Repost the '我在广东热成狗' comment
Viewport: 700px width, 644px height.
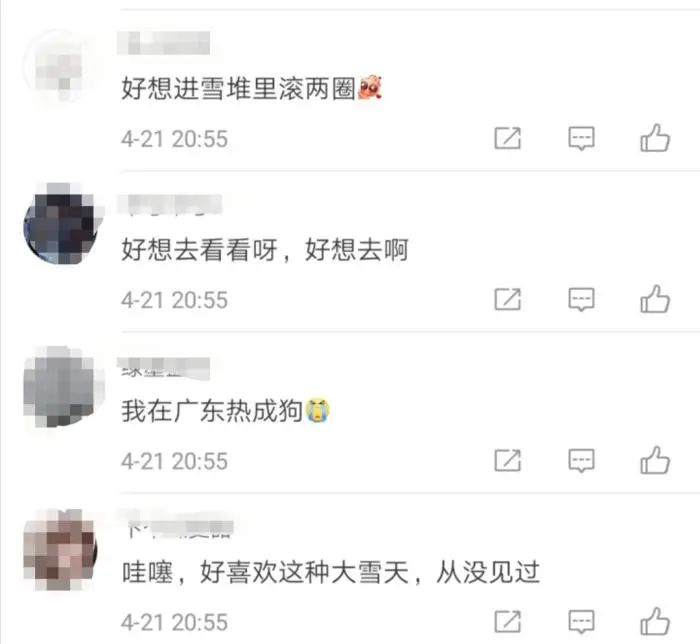(508, 461)
